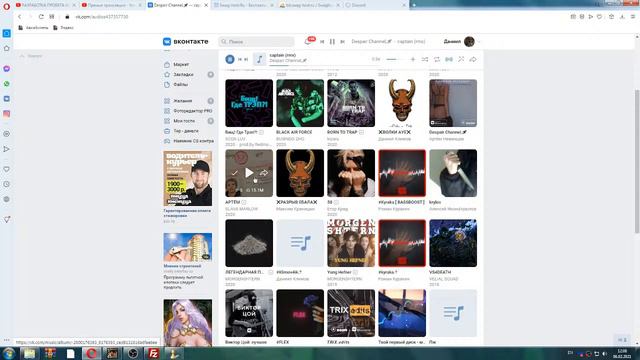Open the Yung Hefner album cover
The image size is (640, 360).
(351, 243)
